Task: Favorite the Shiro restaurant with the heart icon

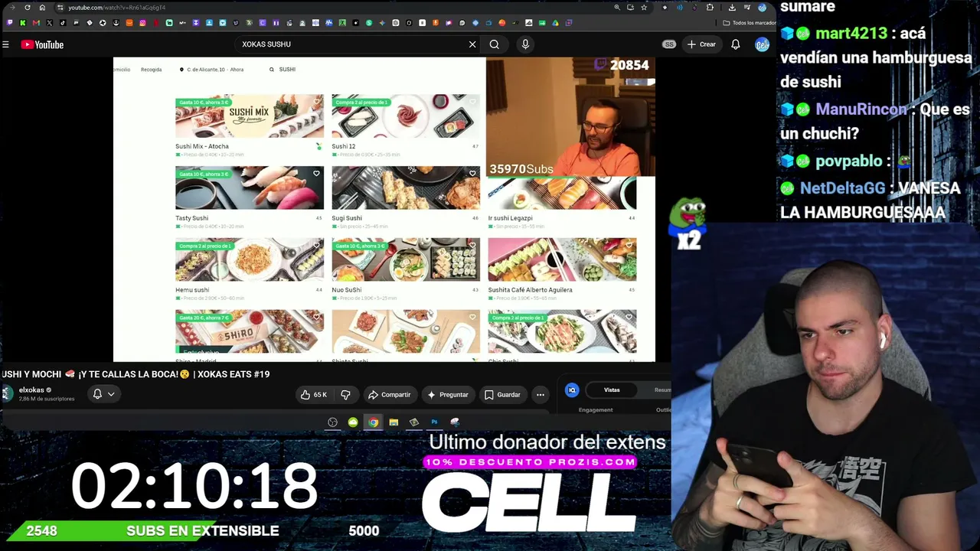Action: tap(316, 318)
